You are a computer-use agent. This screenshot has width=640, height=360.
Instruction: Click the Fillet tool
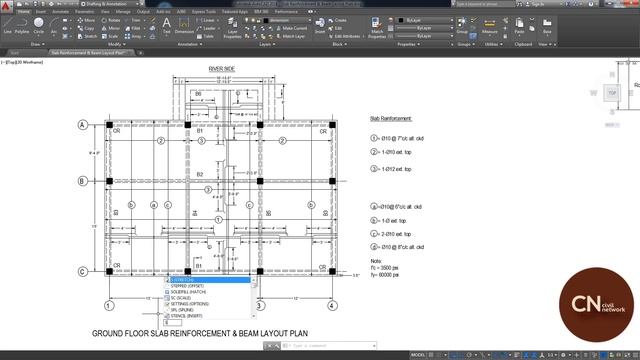[x=133, y=28]
